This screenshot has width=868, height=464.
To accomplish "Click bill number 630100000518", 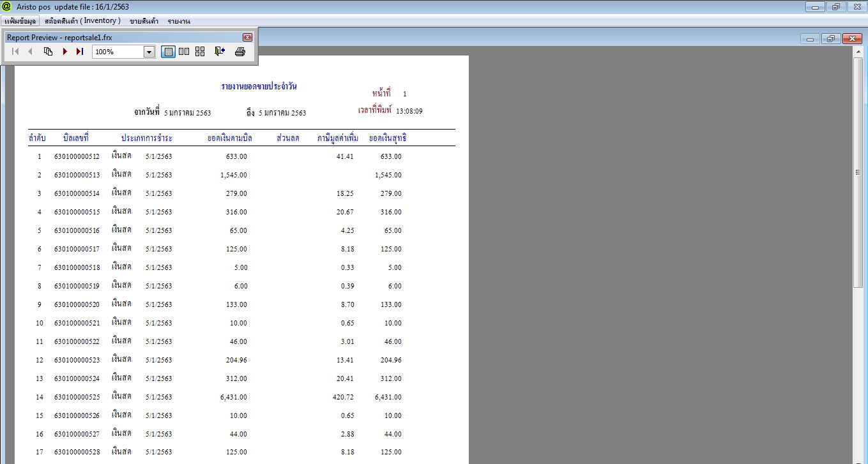I will click(77, 267).
